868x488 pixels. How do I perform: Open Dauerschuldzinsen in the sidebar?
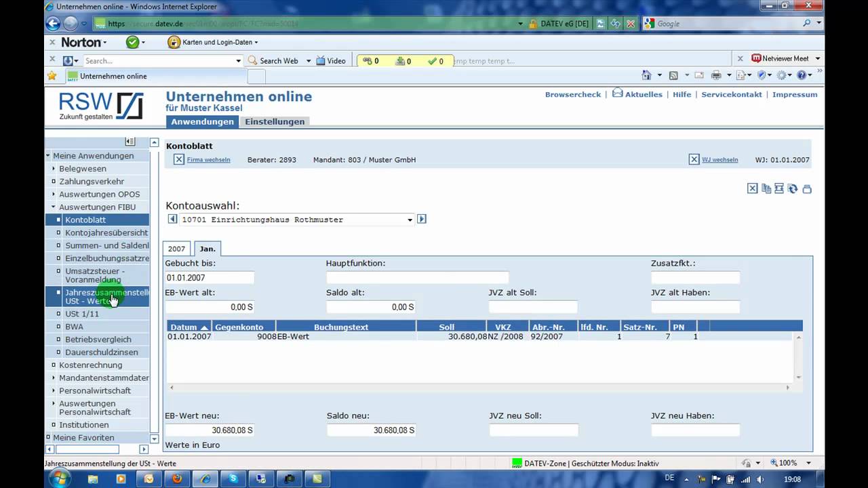pyautogui.click(x=101, y=352)
